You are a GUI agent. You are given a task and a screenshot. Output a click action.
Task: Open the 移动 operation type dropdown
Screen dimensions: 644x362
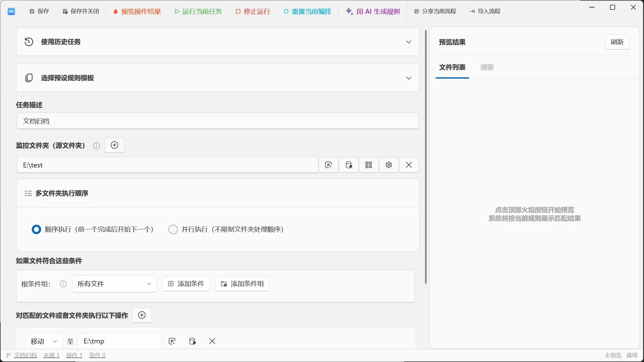coord(44,341)
